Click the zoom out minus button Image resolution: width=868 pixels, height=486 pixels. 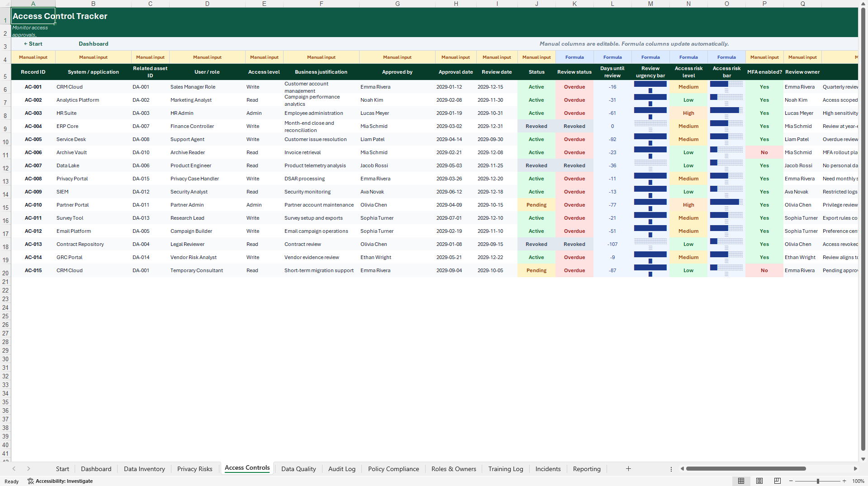pos(791,481)
